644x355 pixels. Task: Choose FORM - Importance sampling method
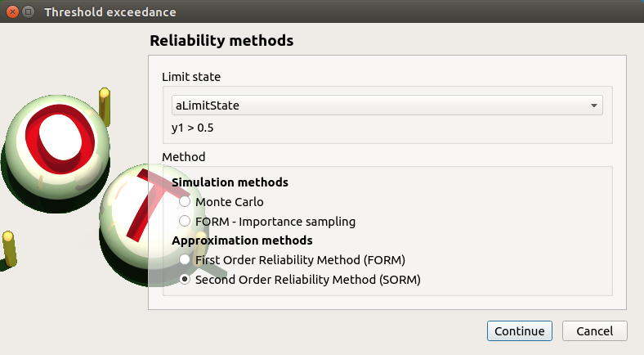tap(186, 221)
